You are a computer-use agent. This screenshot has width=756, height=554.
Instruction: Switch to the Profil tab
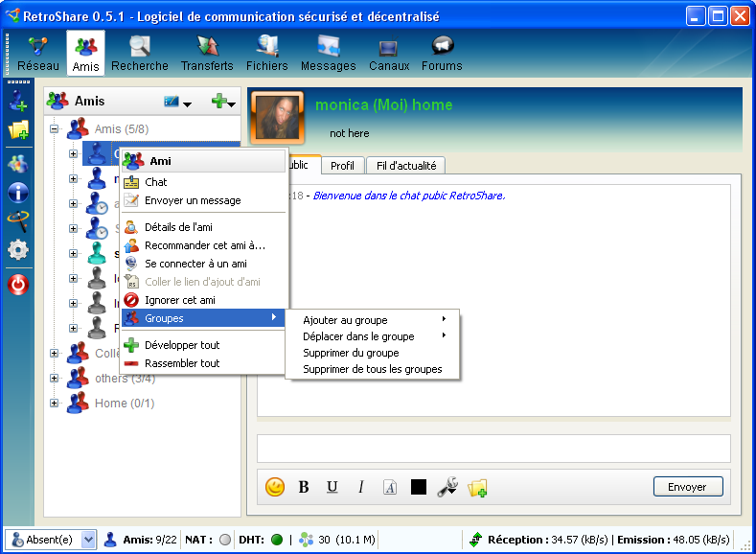click(x=342, y=166)
